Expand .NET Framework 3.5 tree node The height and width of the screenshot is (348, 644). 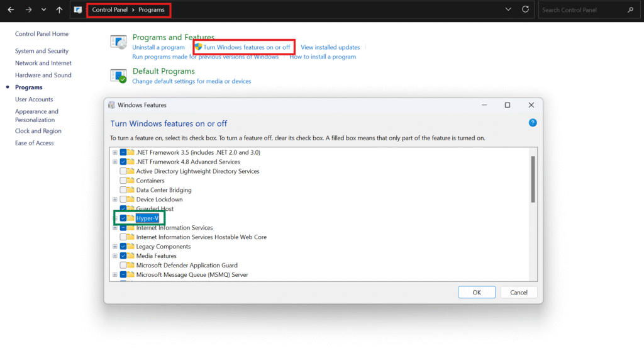[115, 152]
